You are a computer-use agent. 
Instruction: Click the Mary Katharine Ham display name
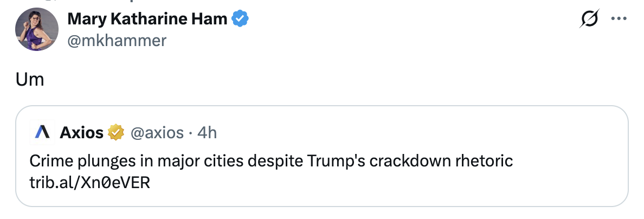coord(147,19)
